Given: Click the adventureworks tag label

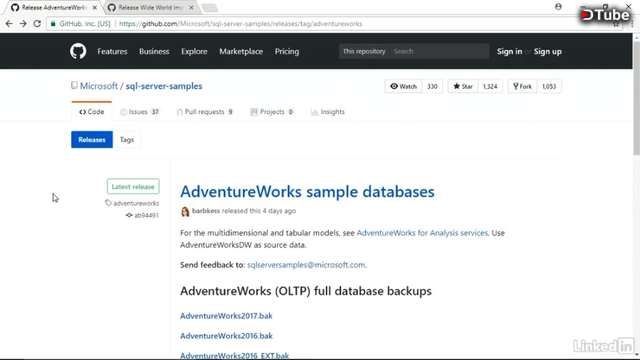Looking at the screenshot, I should tap(136, 203).
